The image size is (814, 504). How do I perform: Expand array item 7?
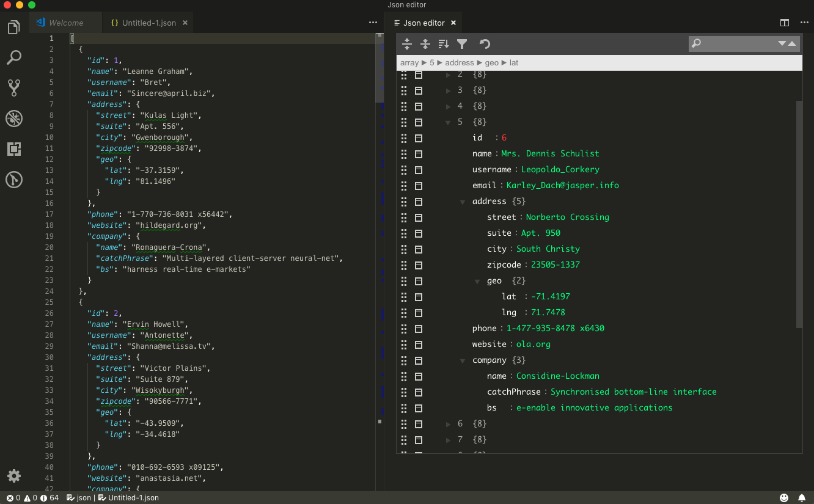coord(449,439)
